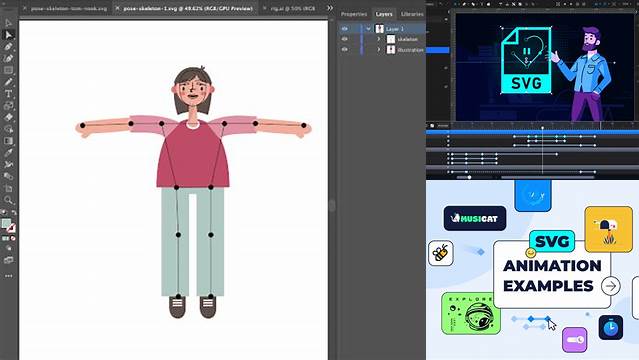Toggle visibility of the illustration sublayer
The height and width of the screenshot is (360, 639).
(345, 50)
